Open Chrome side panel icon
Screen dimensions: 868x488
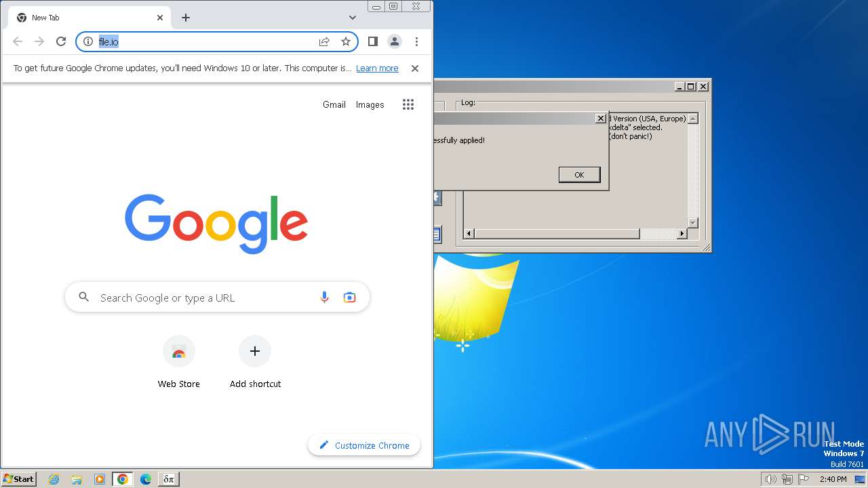click(372, 41)
